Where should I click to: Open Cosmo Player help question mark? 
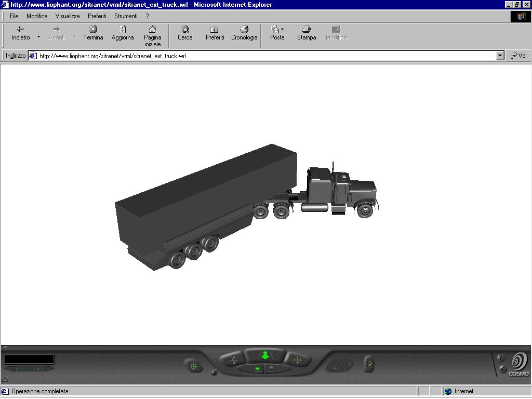coord(500,358)
